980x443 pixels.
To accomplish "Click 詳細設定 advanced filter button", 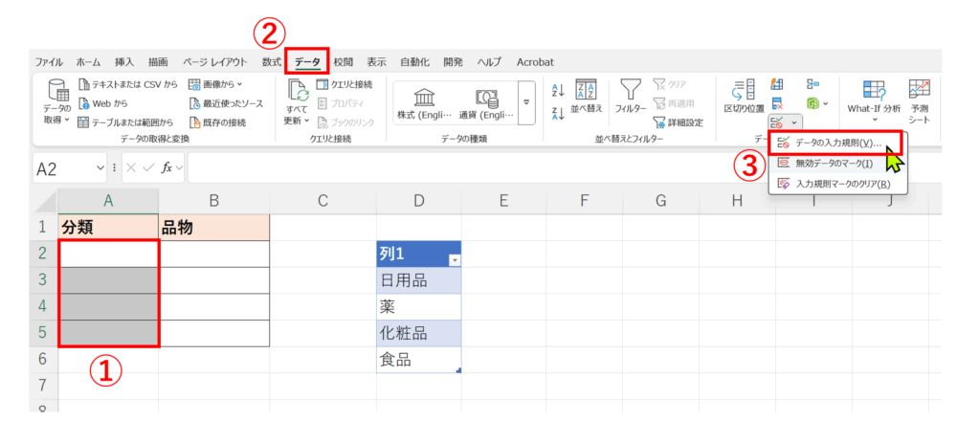I will pyautogui.click(x=679, y=122).
